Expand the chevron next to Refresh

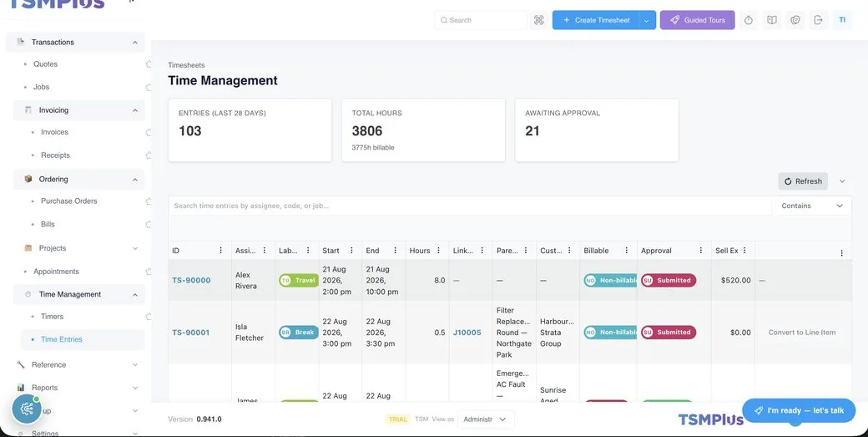pyautogui.click(x=842, y=181)
